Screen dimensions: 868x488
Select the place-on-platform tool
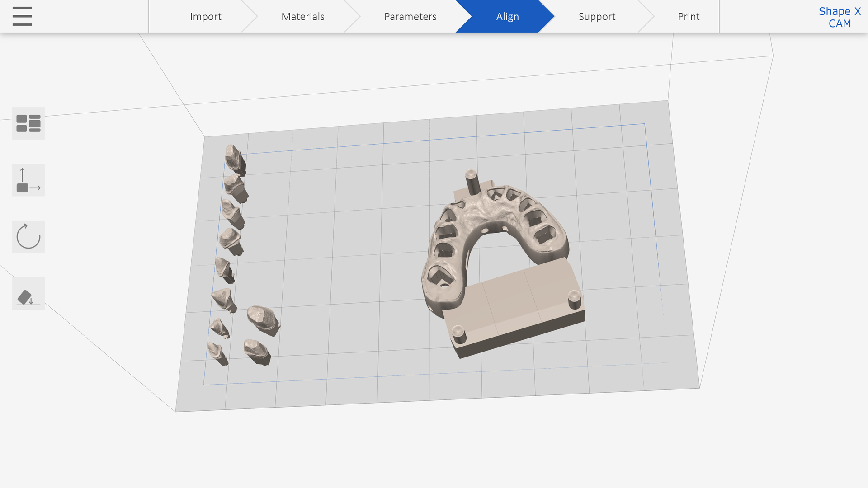click(28, 294)
